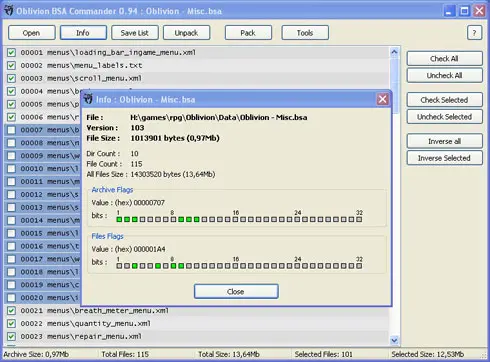490x362 pixels.
Task: Uncheck file 00001 loading_bar_ingame_menu.xml
Action: pyautogui.click(x=11, y=52)
